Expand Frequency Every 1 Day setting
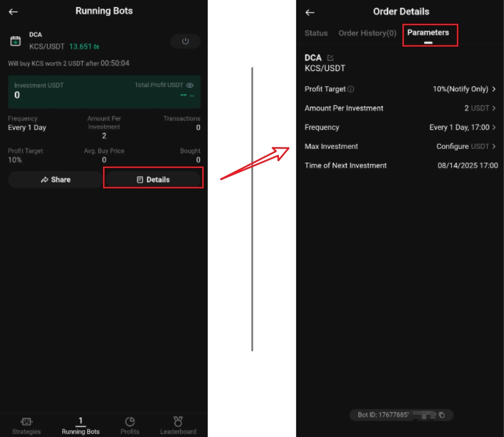The height and width of the screenshot is (437, 504). coord(494,127)
